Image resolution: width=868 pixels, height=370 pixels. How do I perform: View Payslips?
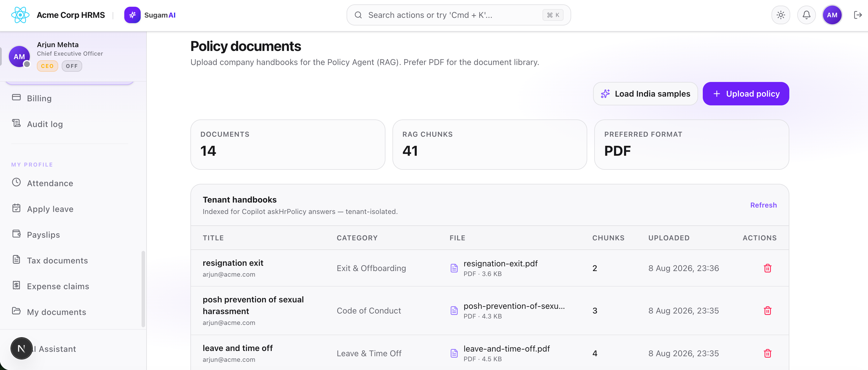[69, 234]
